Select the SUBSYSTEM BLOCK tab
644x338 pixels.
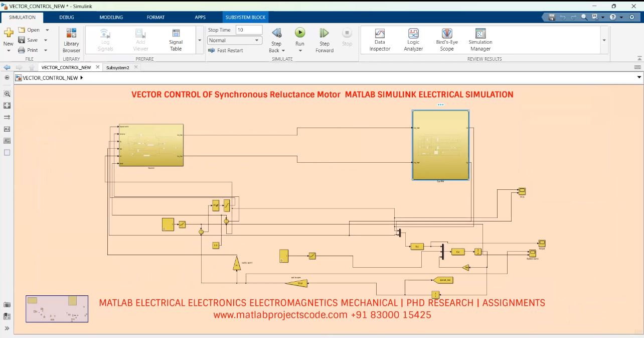[x=245, y=17]
